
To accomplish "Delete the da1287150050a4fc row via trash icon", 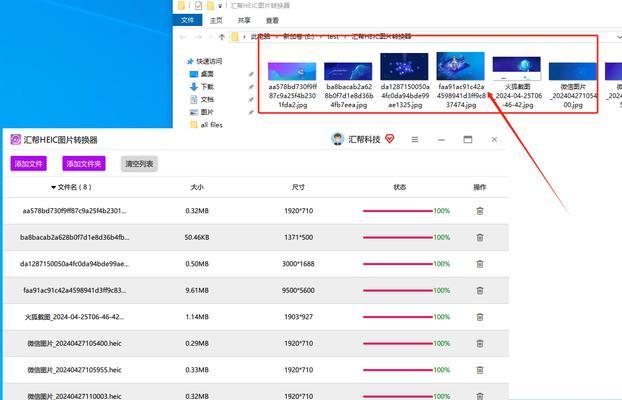I will click(480, 264).
